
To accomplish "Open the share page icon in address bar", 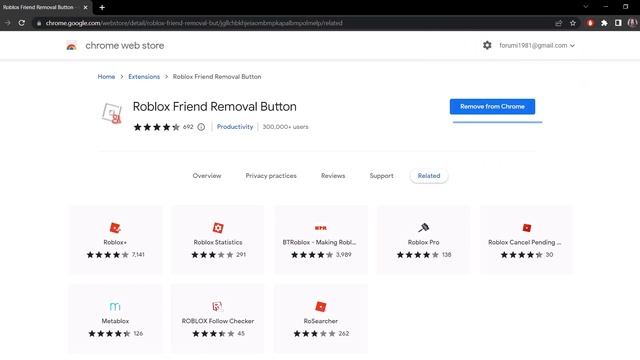I will tap(558, 23).
